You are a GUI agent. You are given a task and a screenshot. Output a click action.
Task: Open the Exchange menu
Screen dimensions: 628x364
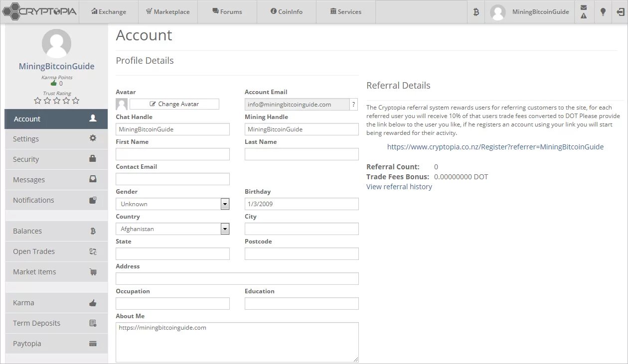pyautogui.click(x=109, y=12)
